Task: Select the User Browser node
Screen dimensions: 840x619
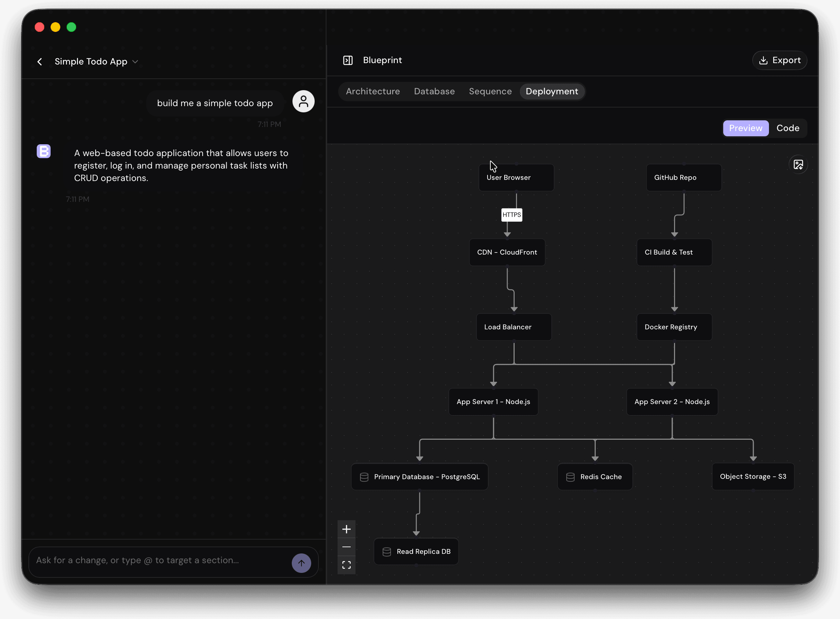Action: (x=516, y=178)
